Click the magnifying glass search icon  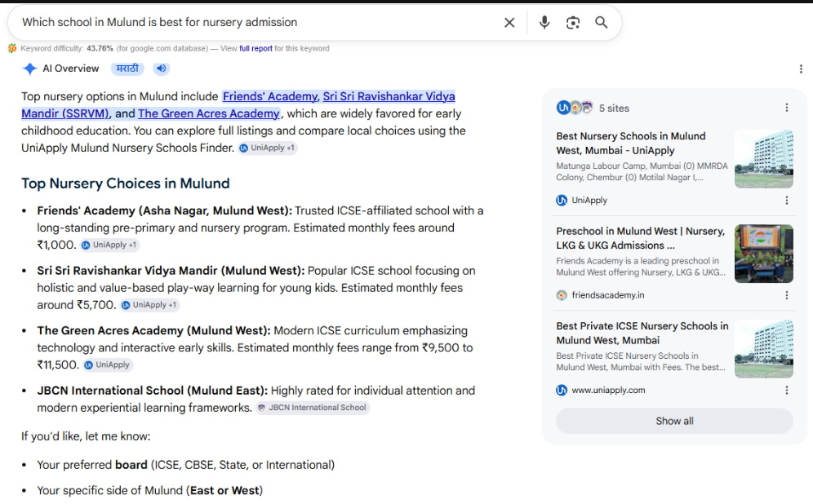[601, 22]
